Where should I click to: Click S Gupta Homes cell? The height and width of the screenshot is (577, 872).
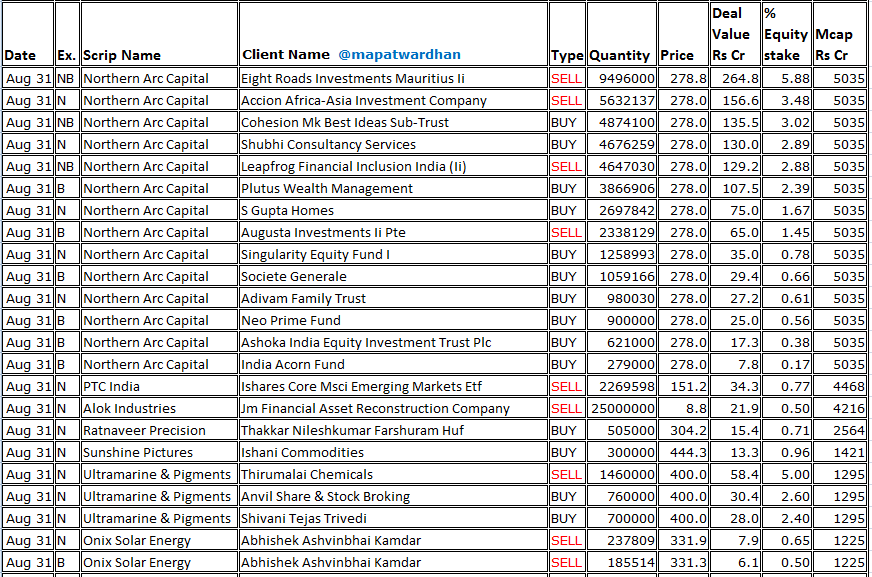(393, 211)
